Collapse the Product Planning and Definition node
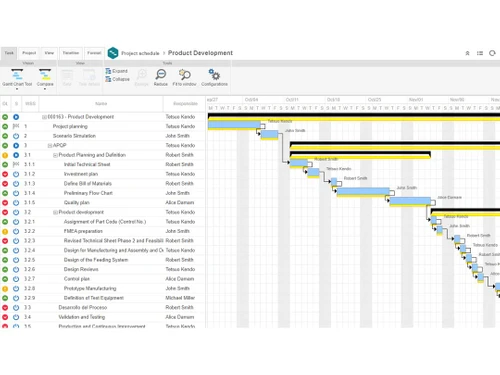Screen dimensions: 500x375 point(55,155)
